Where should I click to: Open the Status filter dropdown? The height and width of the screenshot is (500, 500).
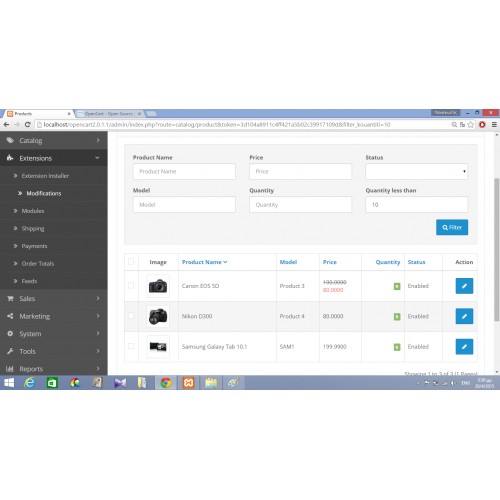(417, 171)
